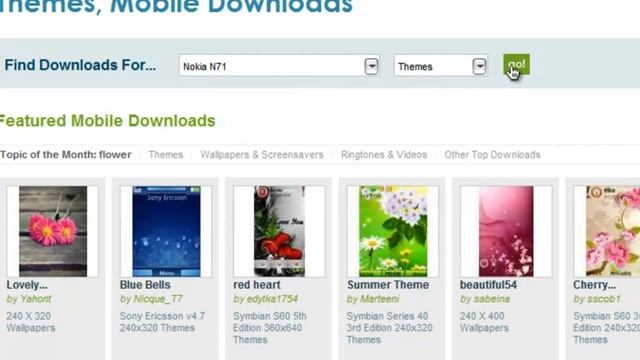Viewport: 640px width, 360px height.
Task: Open the beautiful54 wallpaper thumbnail
Action: (x=506, y=231)
